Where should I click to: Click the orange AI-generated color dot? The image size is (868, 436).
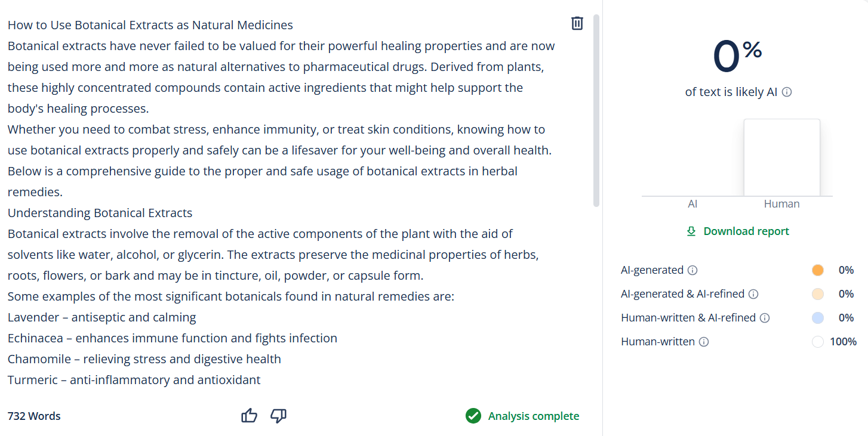[x=818, y=270]
